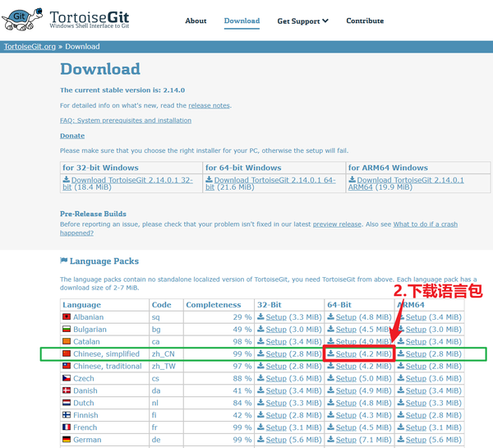The height and width of the screenshot is (448, 493).
Task: Go to TortoiseGit.org breadcrumb link
Action: coord(30,47)
